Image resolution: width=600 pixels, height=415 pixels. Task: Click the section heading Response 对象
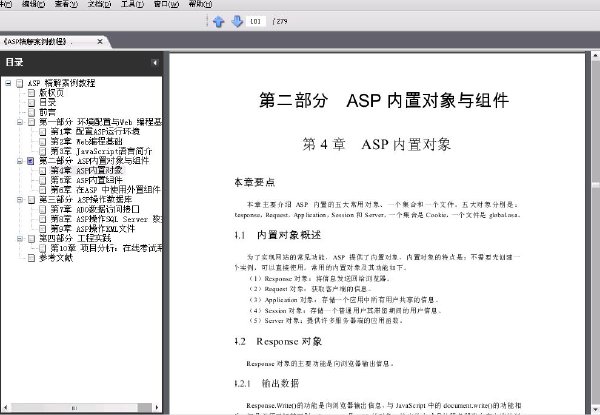pos(289,341)
